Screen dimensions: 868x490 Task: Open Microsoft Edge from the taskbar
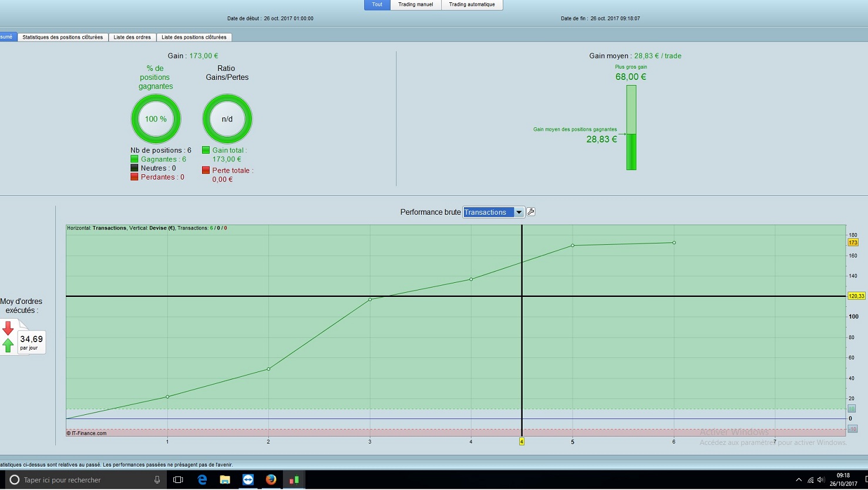click(202, 479)
